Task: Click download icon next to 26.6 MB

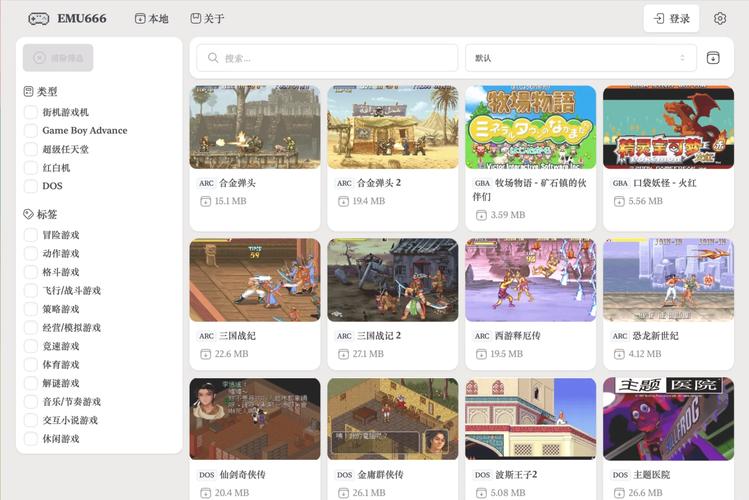Action: [x=619, y=493]
